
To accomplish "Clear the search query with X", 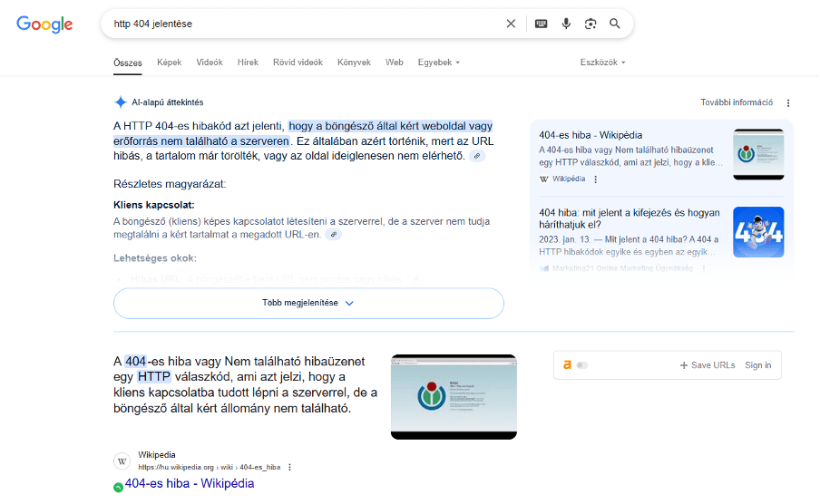I will coord(511,24).
